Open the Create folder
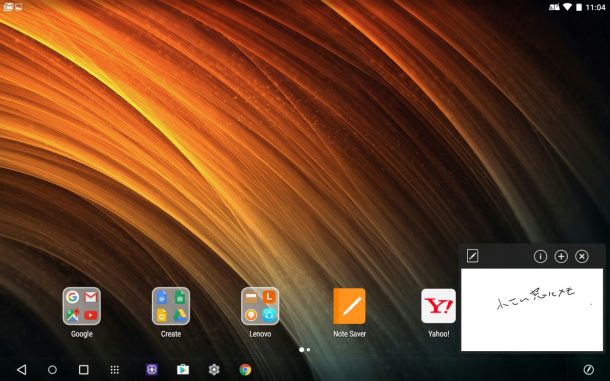Image resolution: width=610 pixels, height=381 pixels. [x=171, y=306]
